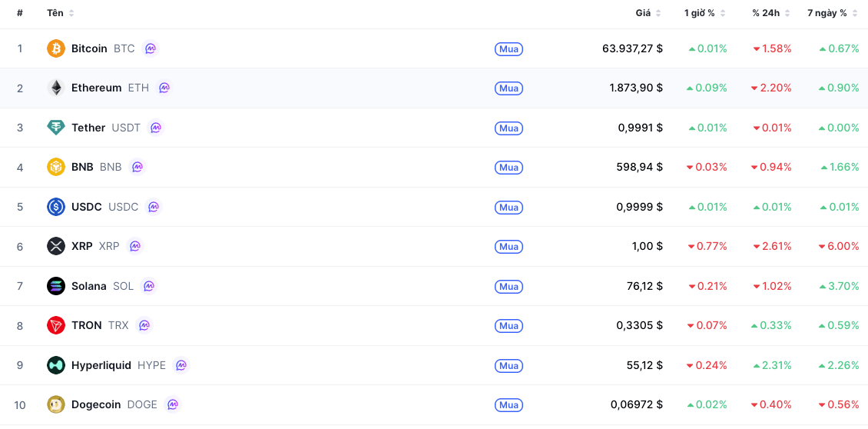Screen dimensions: 868x429
Task: Click the Bitcoin price 63.937,27 $
Action: 632,48
